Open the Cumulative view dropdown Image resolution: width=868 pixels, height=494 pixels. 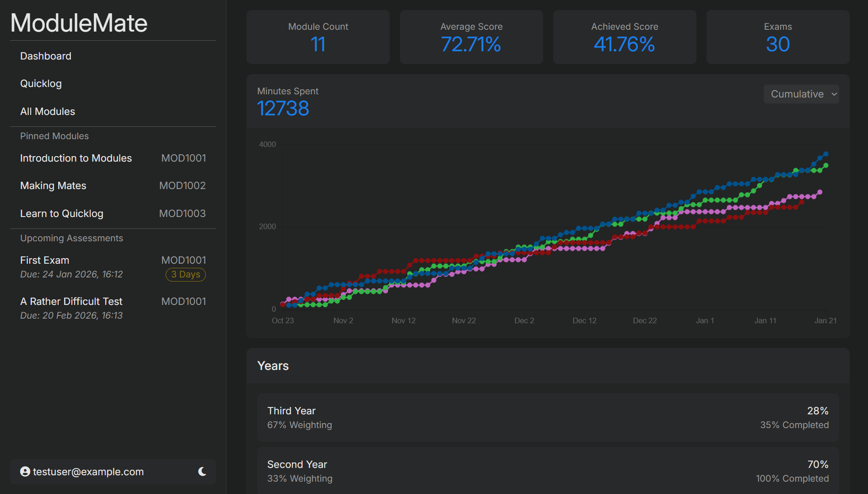[801, 94]
